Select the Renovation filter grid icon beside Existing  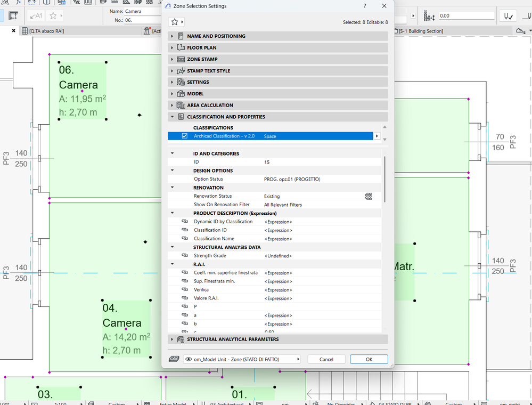pos(369,197)
